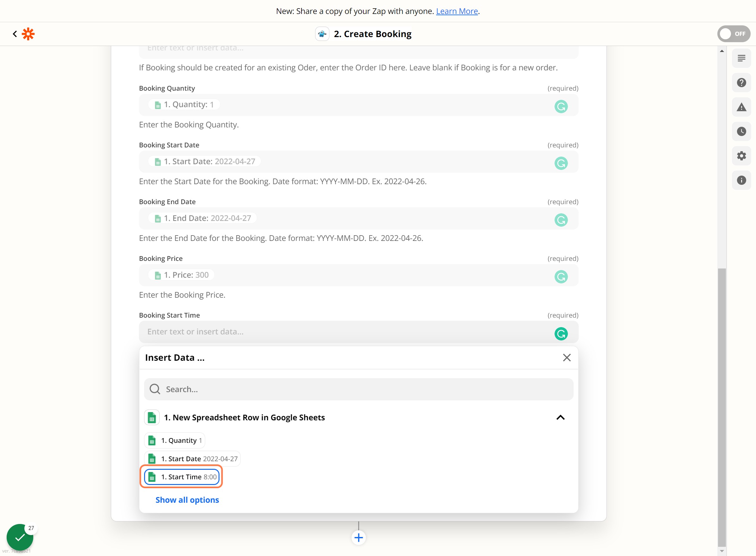Open the info icon in sidebar
Screen dimensions: 756x556
741,180
